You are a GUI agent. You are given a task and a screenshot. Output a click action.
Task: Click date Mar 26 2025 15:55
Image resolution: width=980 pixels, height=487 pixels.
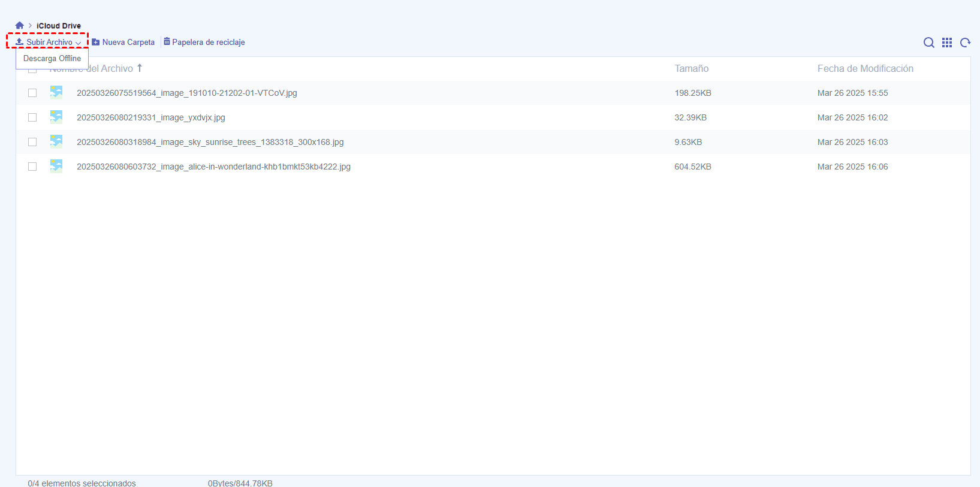pyautogui.click(x=853, y=93)
